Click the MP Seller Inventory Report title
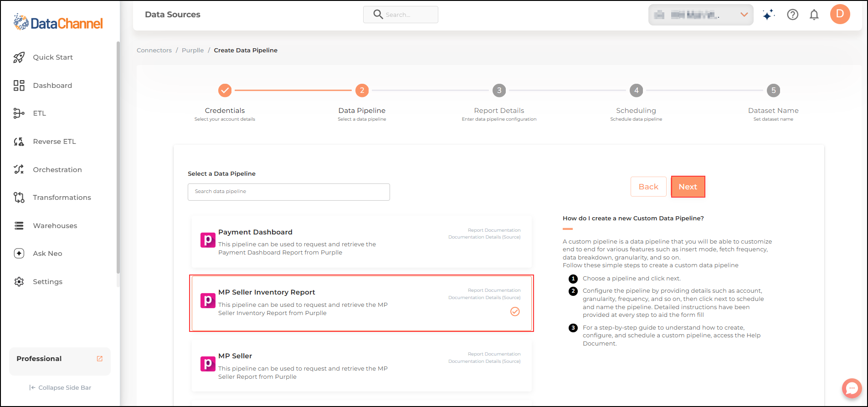The width and height of the screenshot is (868, 407). (x=267, y=292)
